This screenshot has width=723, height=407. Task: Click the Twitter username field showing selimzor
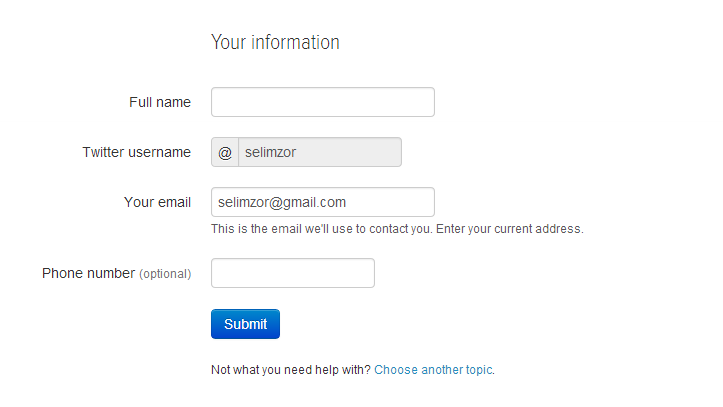[319, 153]
